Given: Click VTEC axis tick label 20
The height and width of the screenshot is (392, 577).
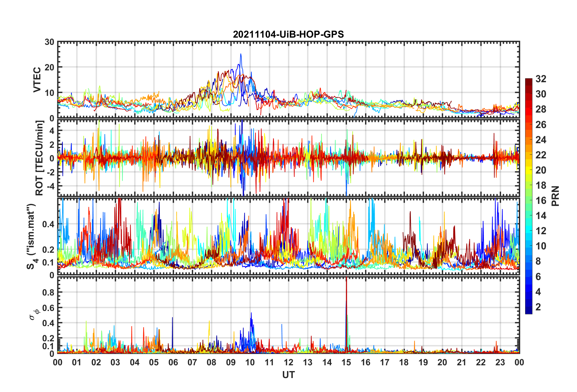Looking at the screenshot, I should 49,67.
